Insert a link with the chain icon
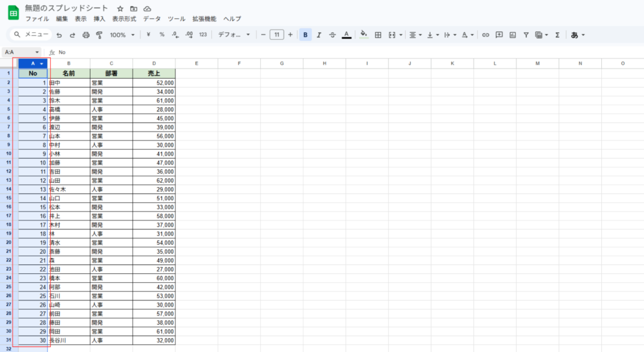The image size is (644, 352). (x=486, y=35)
